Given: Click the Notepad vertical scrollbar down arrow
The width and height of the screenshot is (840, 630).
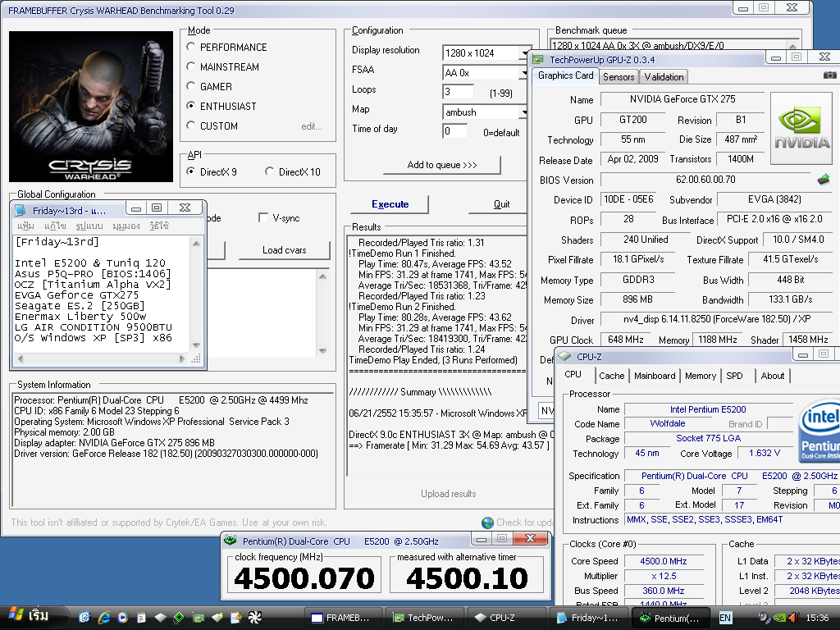Looking at the screenshot, I should tap(196, 345).
